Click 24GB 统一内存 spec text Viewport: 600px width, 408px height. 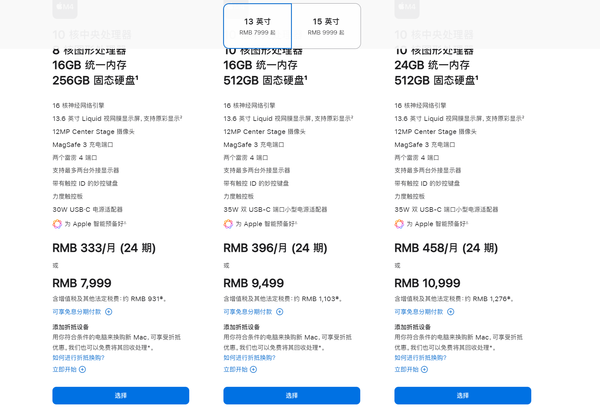(432, 65)
